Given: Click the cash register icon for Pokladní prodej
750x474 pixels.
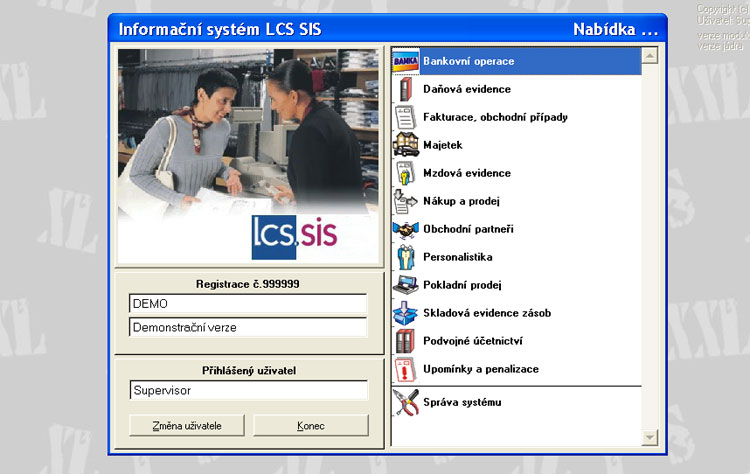Looking at the screenshot, I should coord(406,285).
